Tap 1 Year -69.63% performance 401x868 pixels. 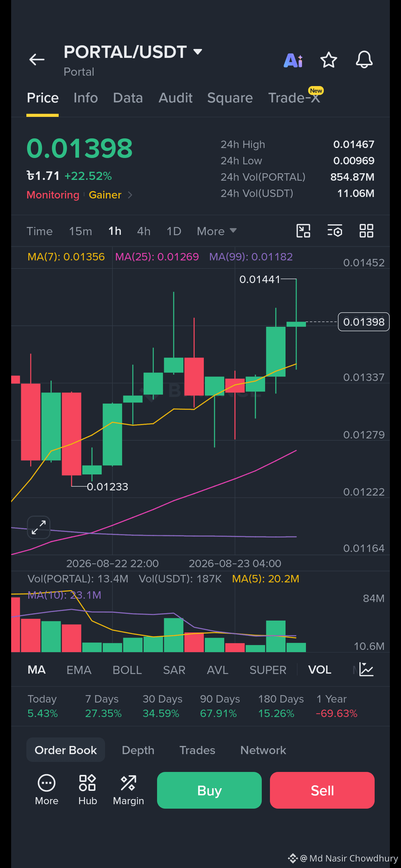click(x=337, y=706)
